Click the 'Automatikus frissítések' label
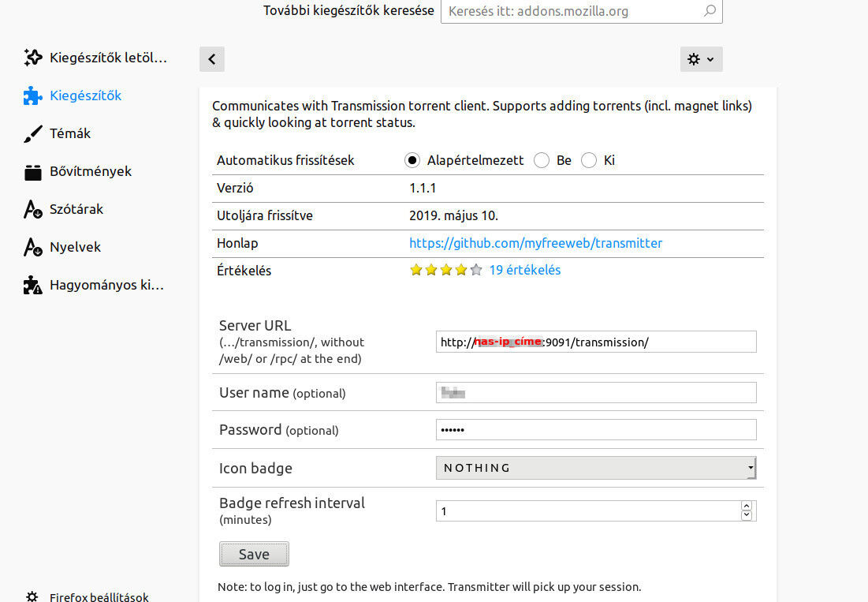Image resolution: width=868 pixels, height=602 pixels. pos(285,161)
